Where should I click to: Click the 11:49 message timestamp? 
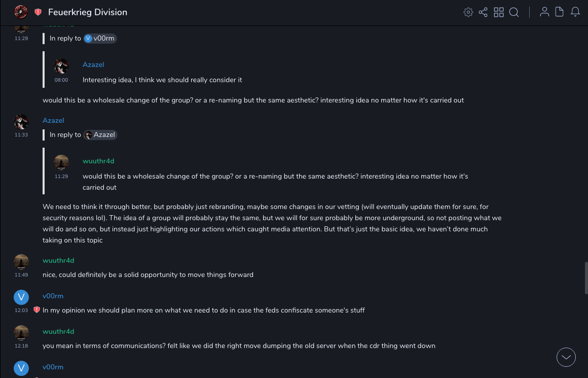tap(21, 275)
